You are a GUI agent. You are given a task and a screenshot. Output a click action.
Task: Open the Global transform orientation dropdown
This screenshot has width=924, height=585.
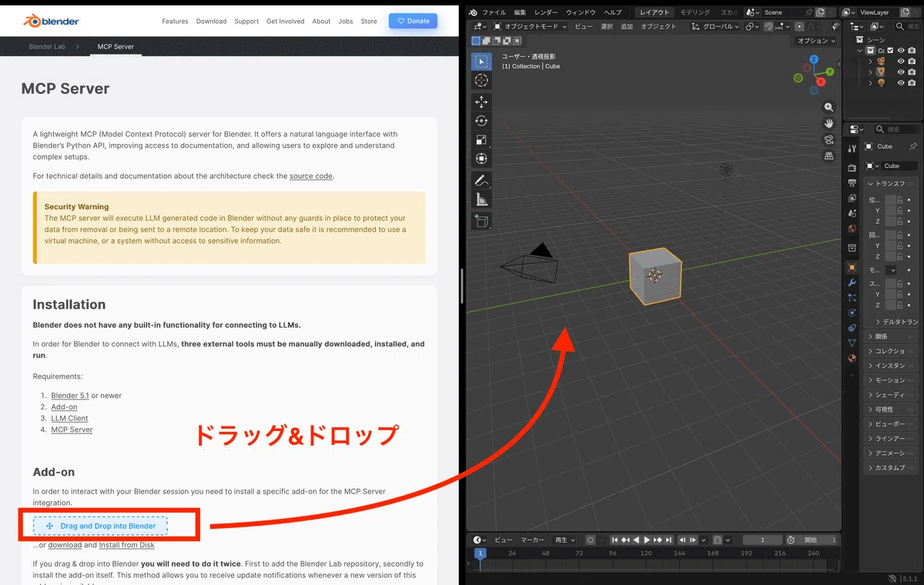716,26
